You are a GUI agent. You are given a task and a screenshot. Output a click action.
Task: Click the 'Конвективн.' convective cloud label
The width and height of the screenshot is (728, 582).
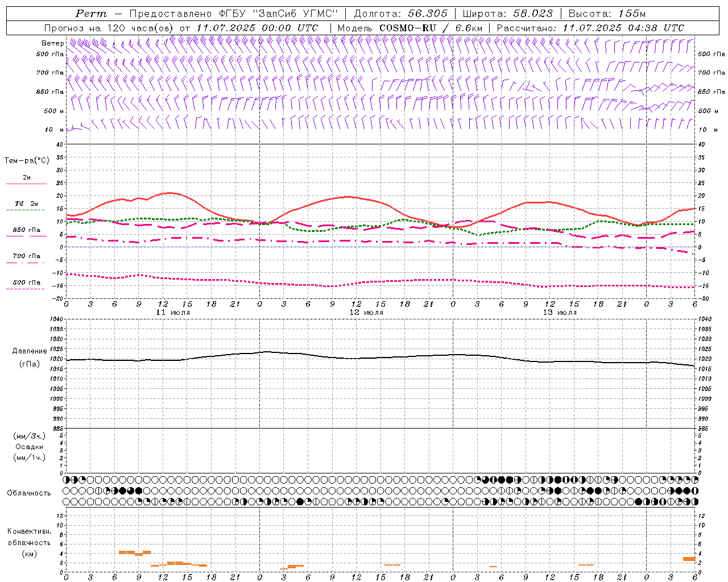pyautogui.click(x=30, y=531)
